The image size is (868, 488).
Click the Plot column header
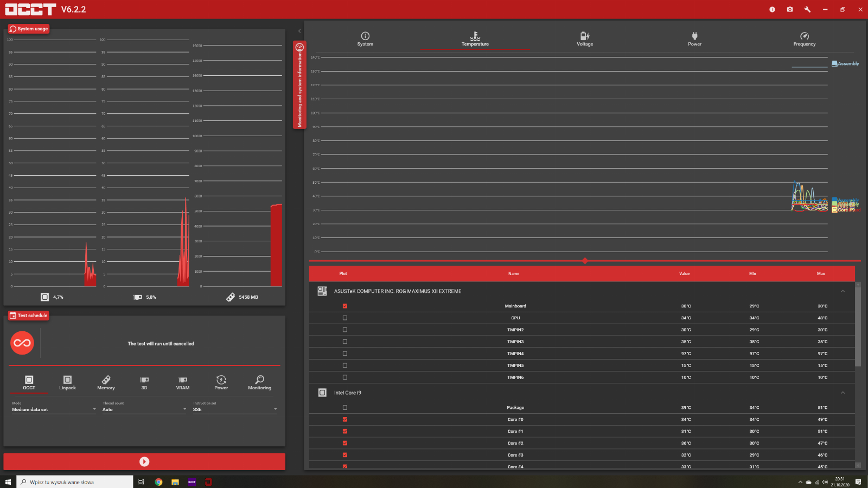343,274
